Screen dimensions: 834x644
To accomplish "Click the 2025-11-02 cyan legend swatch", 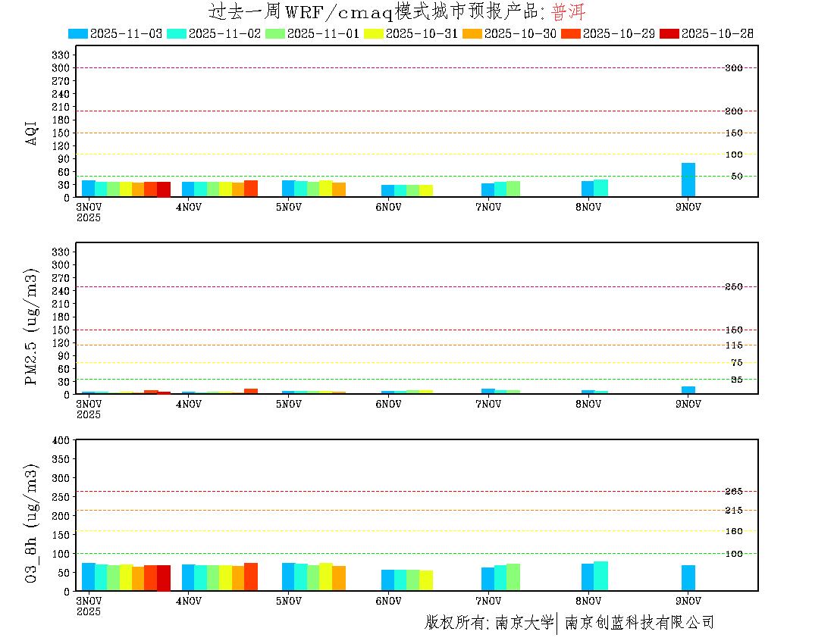I will click(x=176, y=33).
